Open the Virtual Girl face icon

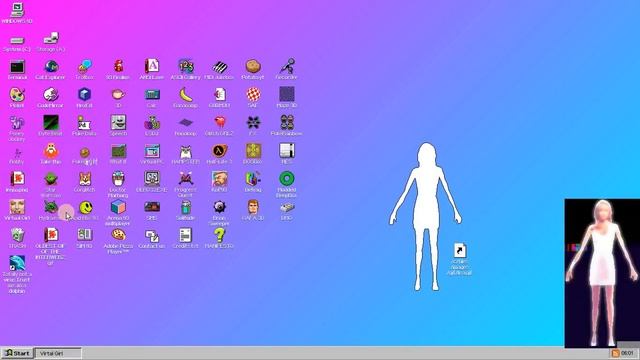[17, 207]
